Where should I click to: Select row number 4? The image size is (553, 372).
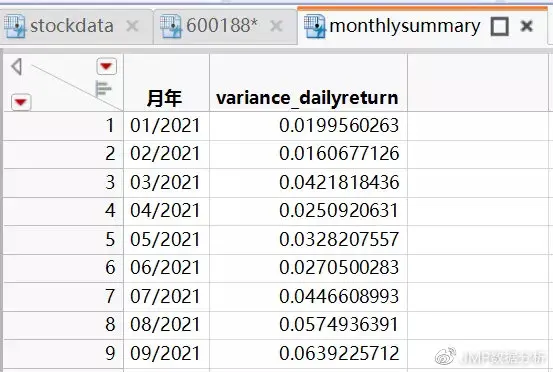coord(63,211)
